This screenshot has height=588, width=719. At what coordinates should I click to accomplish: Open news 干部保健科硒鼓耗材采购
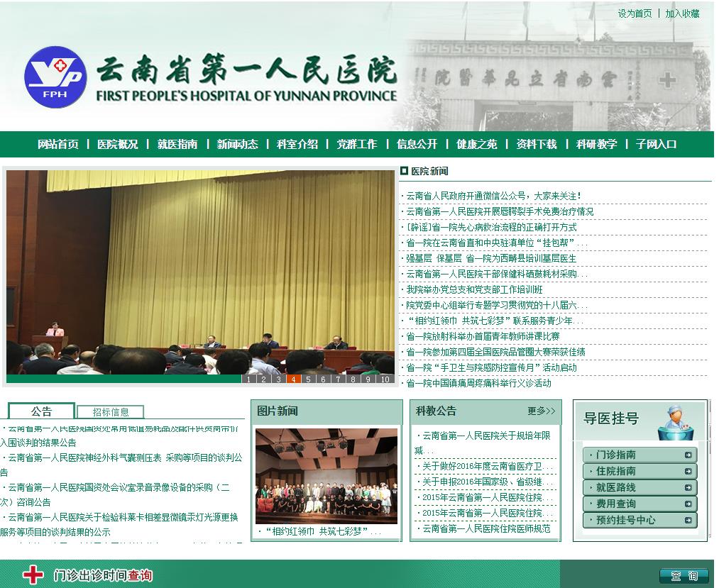pos(497,274)
